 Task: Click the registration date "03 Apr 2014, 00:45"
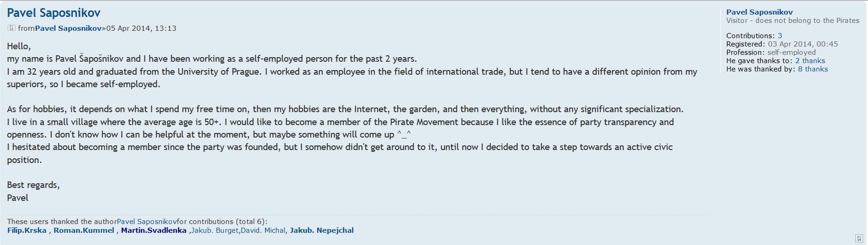803,44
